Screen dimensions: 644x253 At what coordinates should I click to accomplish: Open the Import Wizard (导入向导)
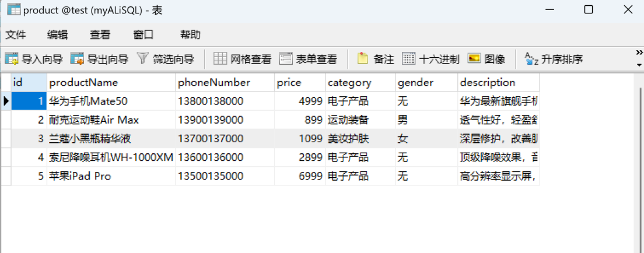[34, 59]
